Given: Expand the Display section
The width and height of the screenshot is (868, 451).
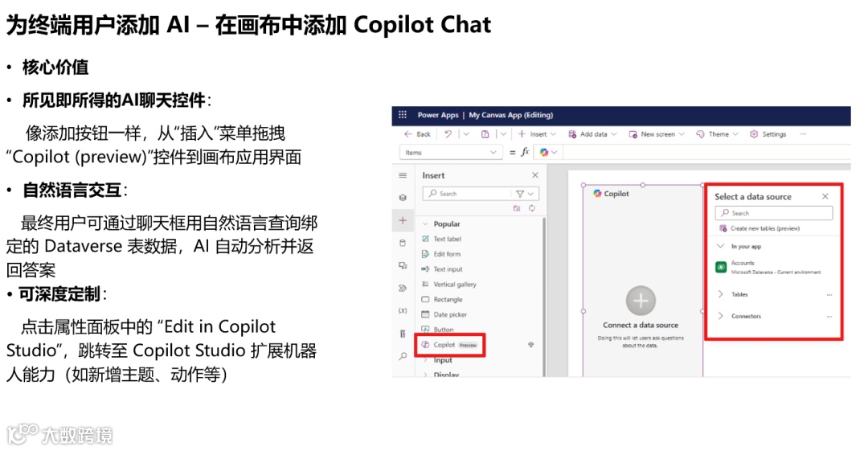Looking at the screenshot, I should 425,374.
